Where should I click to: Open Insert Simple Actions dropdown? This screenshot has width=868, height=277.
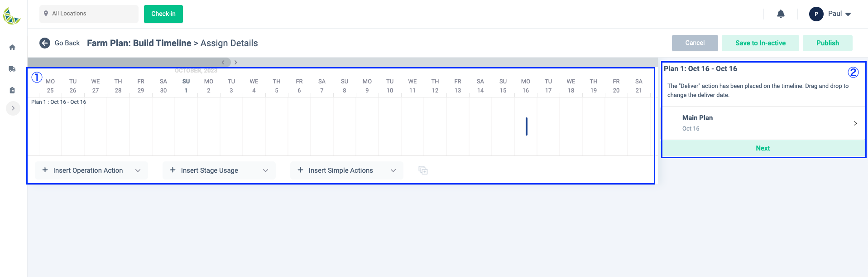(x=347, y=170)
